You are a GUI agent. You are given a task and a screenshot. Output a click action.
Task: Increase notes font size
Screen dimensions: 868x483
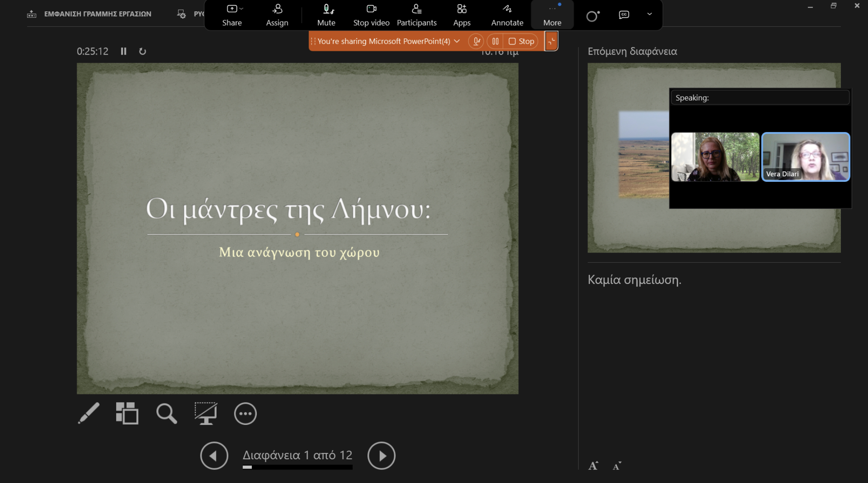pos(593,466)
